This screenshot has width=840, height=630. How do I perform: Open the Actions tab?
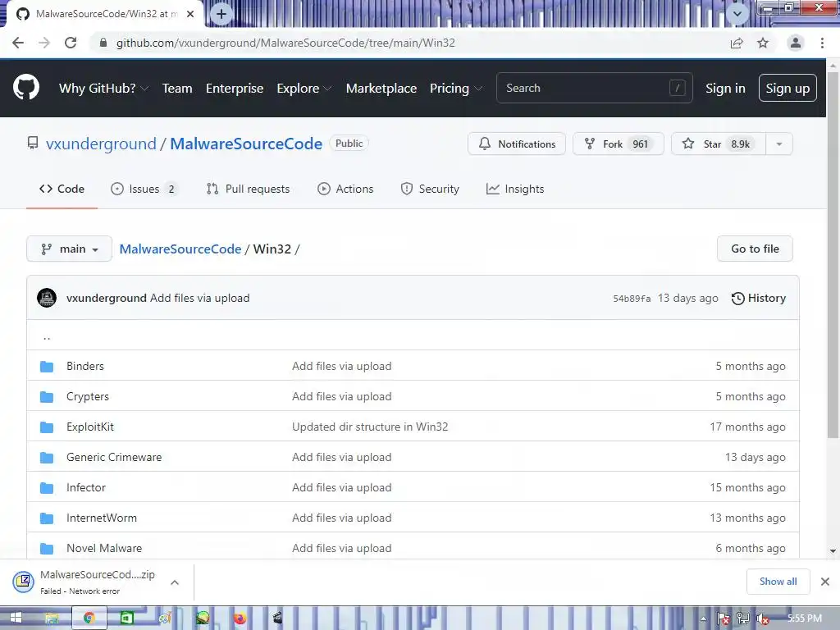tap(345, 189)
